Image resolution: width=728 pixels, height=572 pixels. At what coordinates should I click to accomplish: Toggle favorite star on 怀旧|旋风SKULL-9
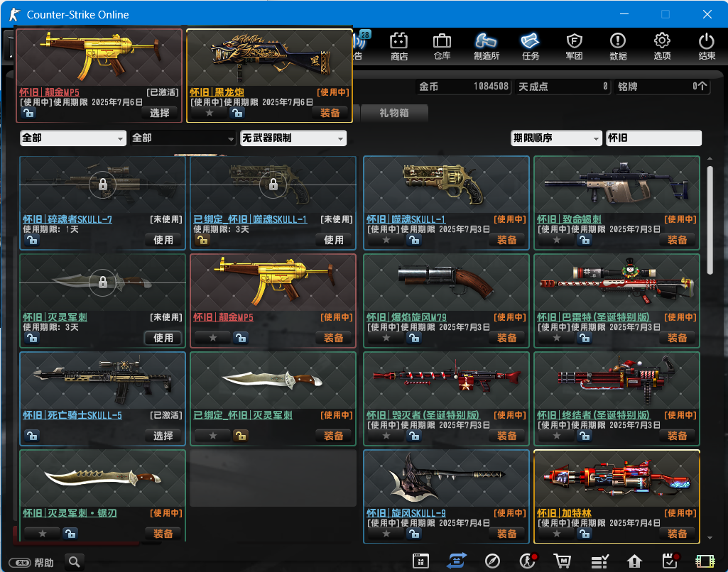pos(386,534)
